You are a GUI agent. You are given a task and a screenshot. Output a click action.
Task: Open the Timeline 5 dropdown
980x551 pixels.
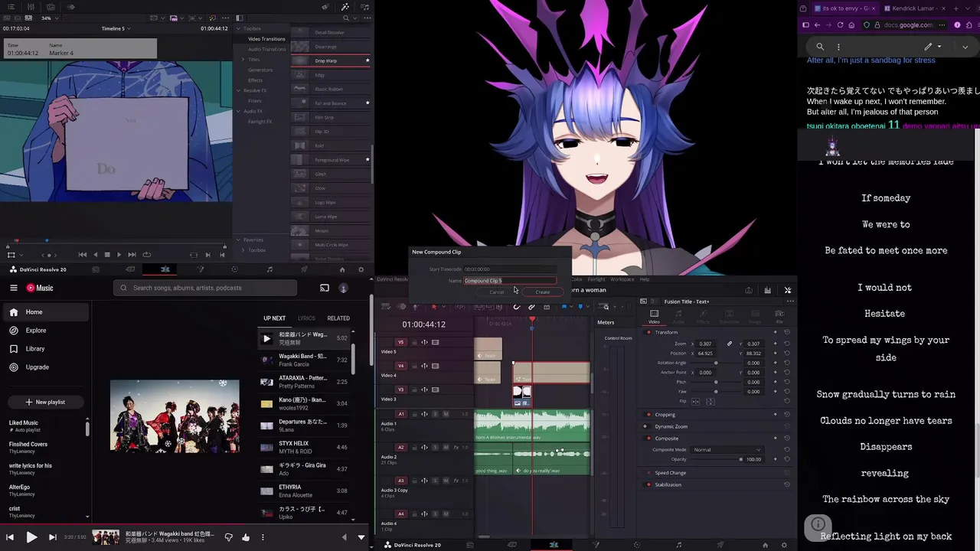pos(116,28)
